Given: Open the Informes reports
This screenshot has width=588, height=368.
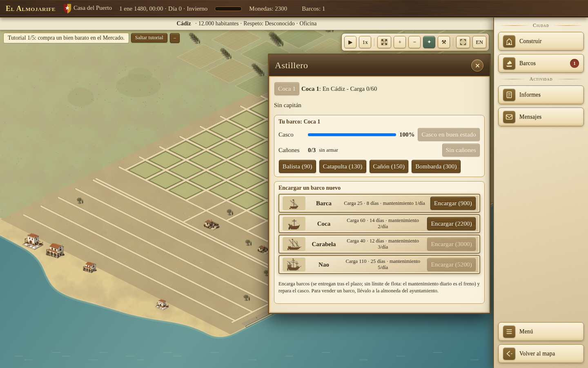Looking at the screenshot, I should point(541,95).
